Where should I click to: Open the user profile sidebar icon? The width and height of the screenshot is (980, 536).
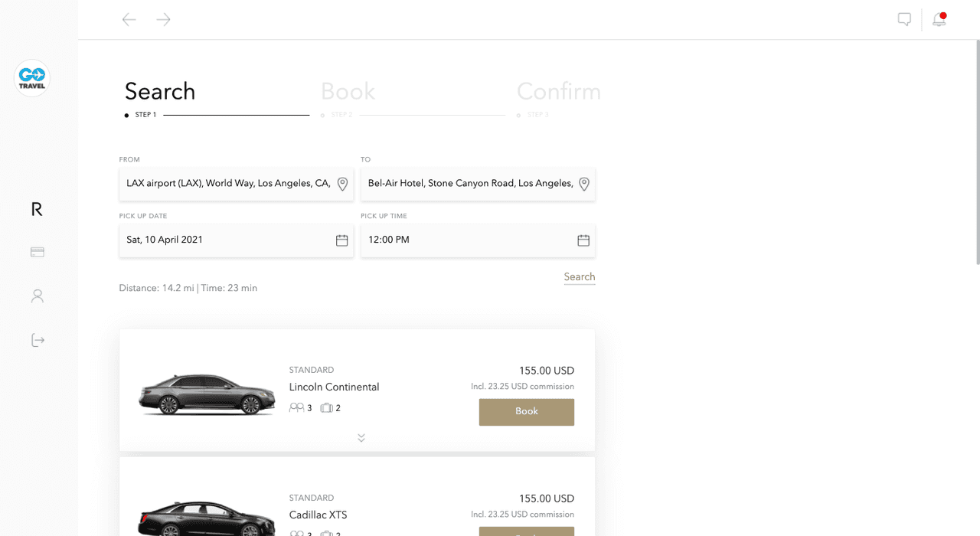click(x=37, y=296)
